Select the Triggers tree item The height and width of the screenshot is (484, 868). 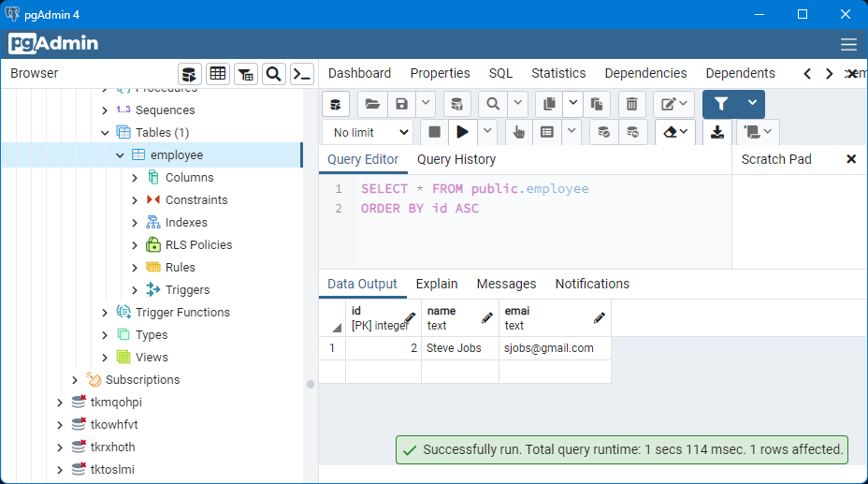[187, 289]
